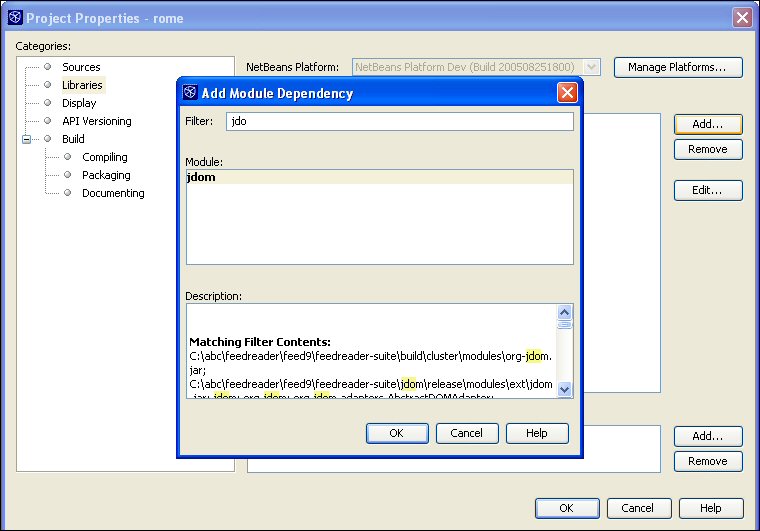Click the bullet icon beside Packaging

68,175
